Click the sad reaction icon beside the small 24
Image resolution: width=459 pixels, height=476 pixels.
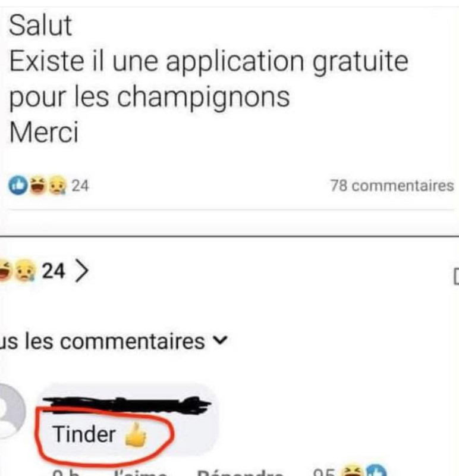point(57,185)
